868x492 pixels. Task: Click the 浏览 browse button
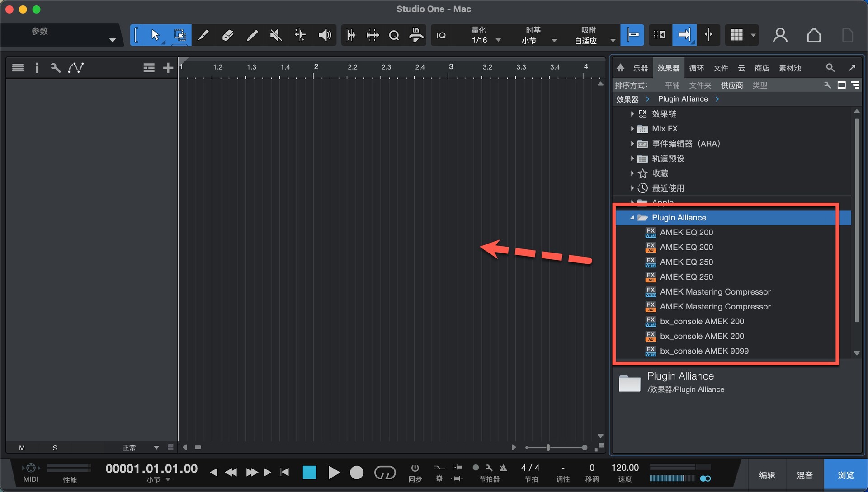846,475
